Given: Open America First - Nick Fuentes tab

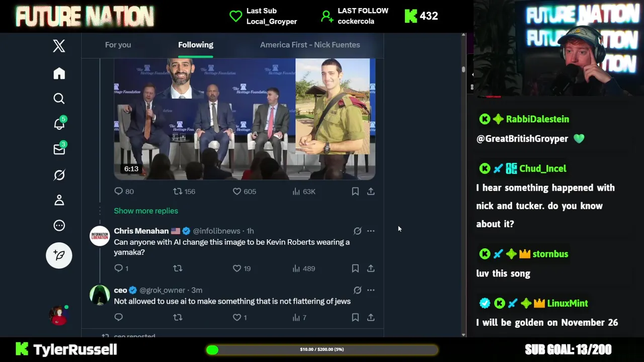Looking at the screenshot, I should 310,45.
